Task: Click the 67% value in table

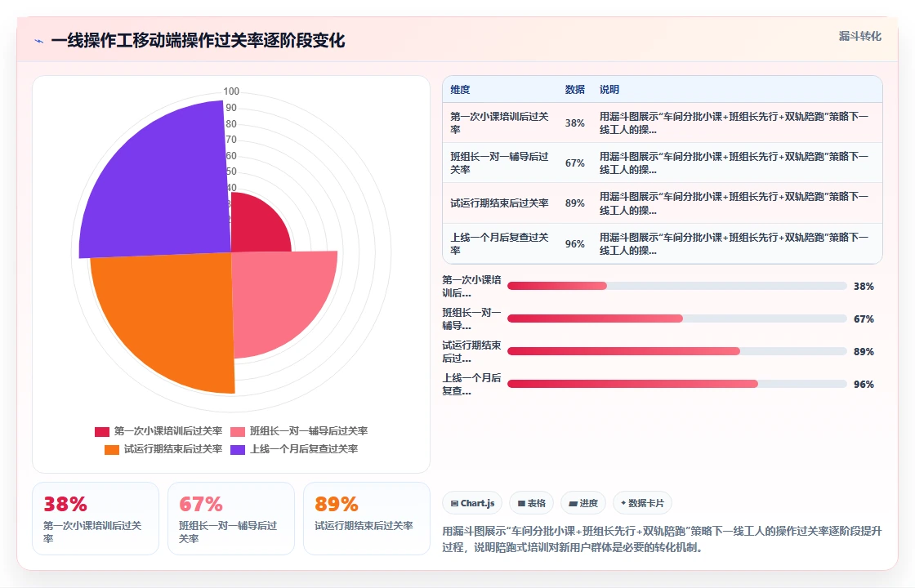Action: [x=575, y=163]
